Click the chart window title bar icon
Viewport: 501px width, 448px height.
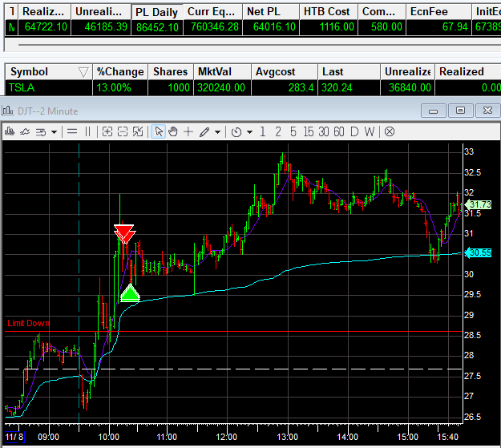[8, 111]
